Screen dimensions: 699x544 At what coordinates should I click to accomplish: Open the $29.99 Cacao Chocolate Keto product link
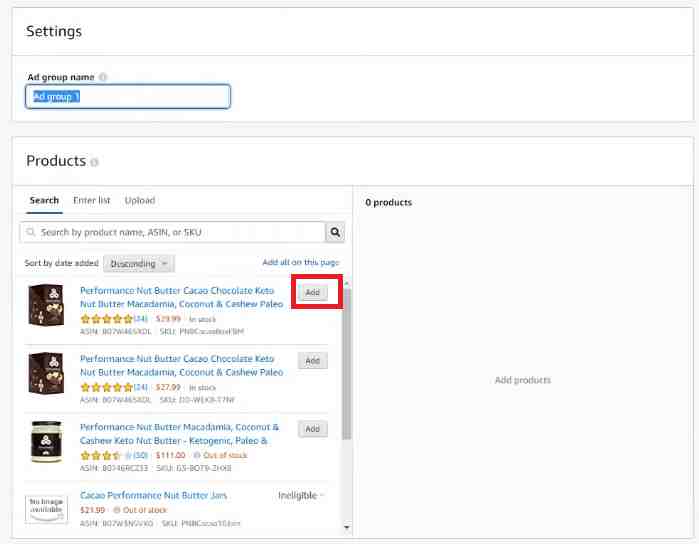181,297
